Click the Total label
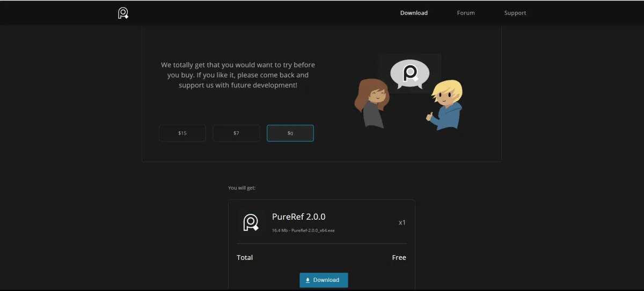 245,258
